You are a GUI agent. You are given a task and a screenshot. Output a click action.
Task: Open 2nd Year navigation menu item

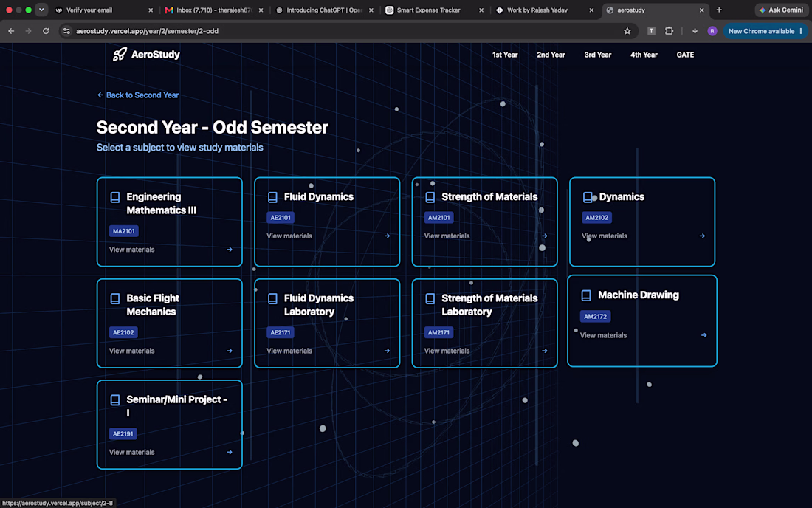551,55
